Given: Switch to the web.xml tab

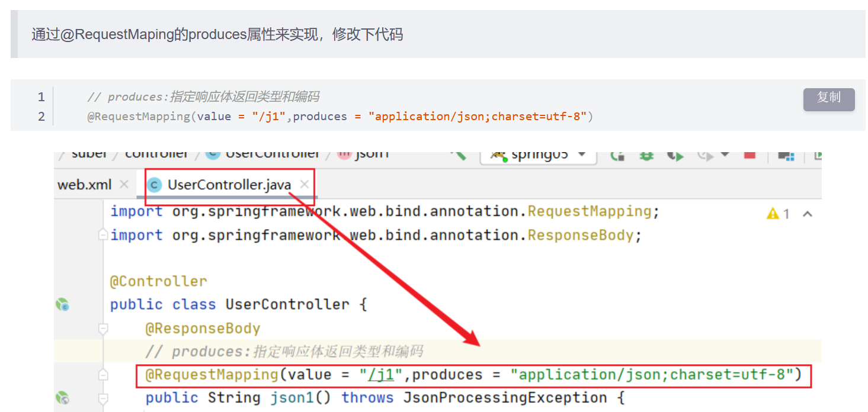Looking at the screenshot, I should click(84, 185).
